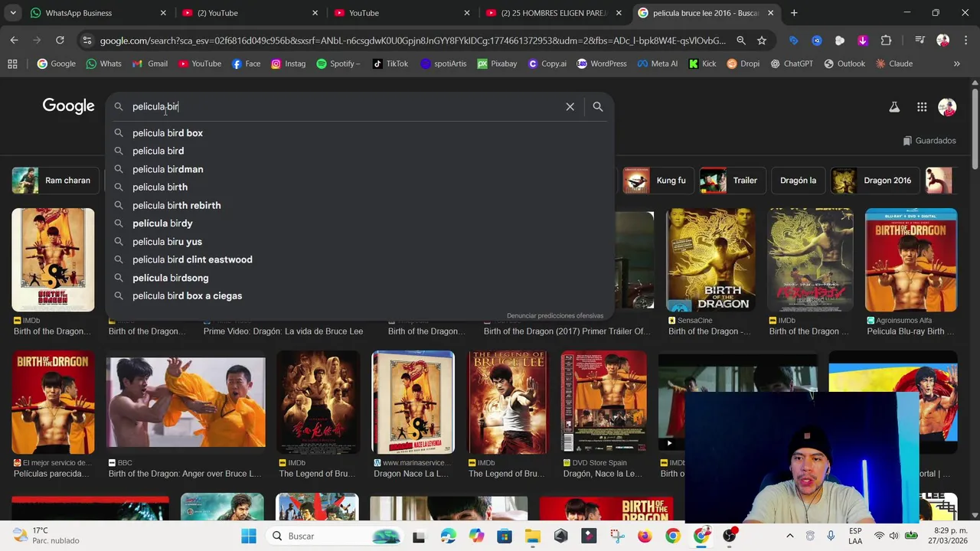
Task: Open the weather widget showing 17°C
Action: 47,536
